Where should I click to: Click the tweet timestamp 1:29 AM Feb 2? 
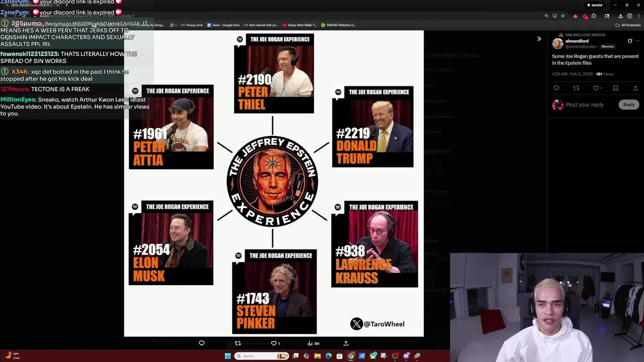pos(572,74)
